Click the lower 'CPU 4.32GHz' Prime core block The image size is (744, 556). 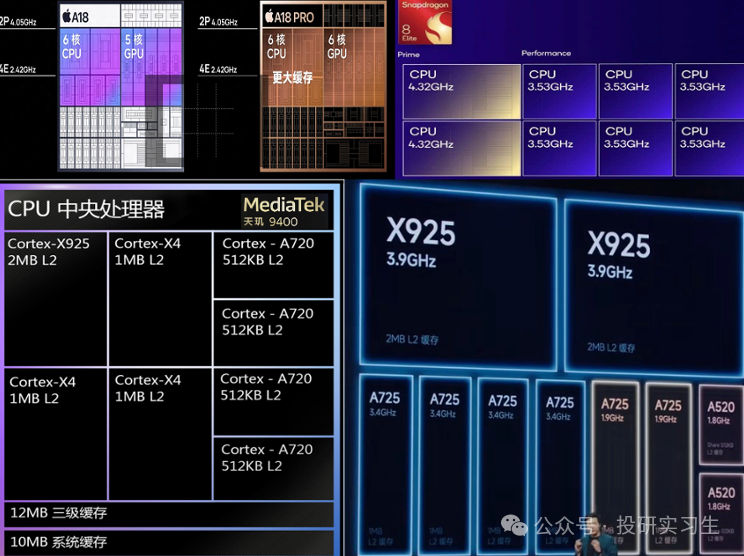click(462, 148)
